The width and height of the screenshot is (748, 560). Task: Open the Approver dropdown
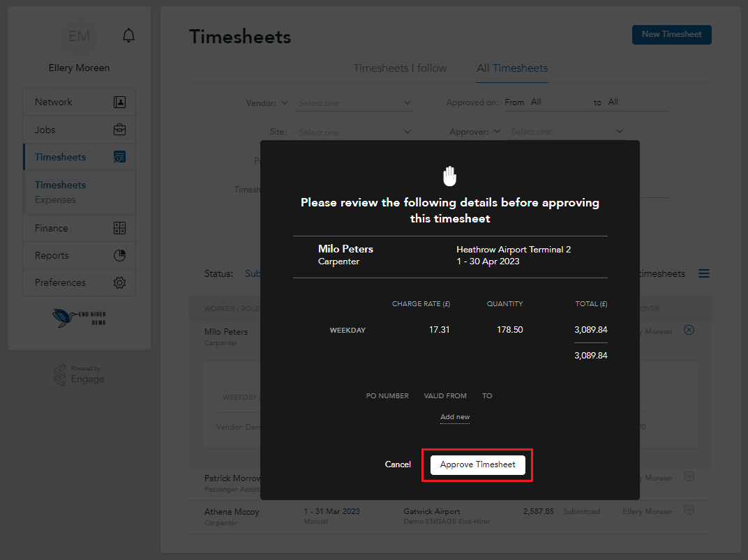point(567,130)
